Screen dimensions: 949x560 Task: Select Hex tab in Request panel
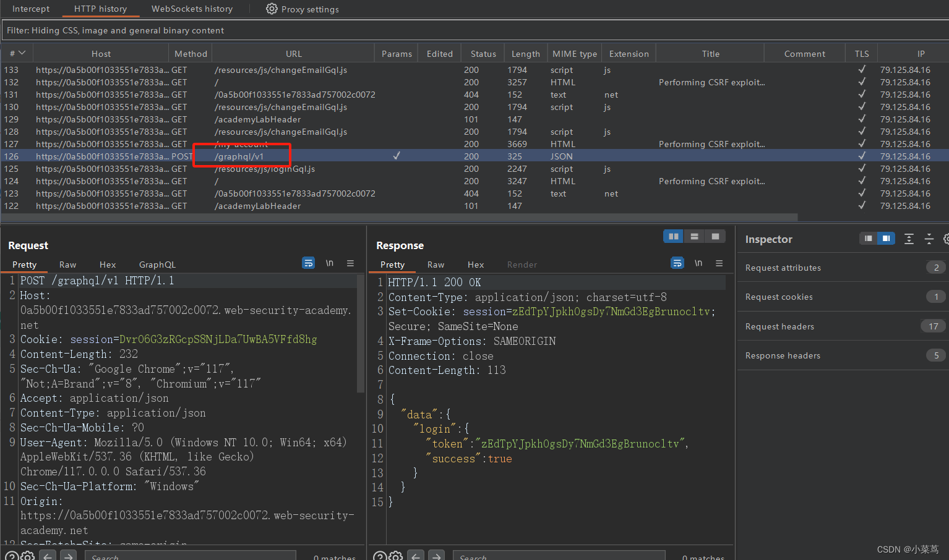click(x=108, y=265)
